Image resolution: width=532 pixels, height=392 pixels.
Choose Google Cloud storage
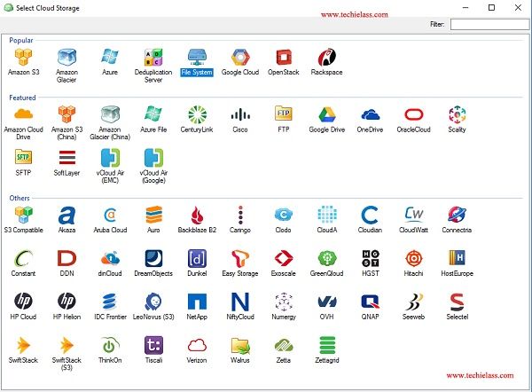click(x=240, y=57)
